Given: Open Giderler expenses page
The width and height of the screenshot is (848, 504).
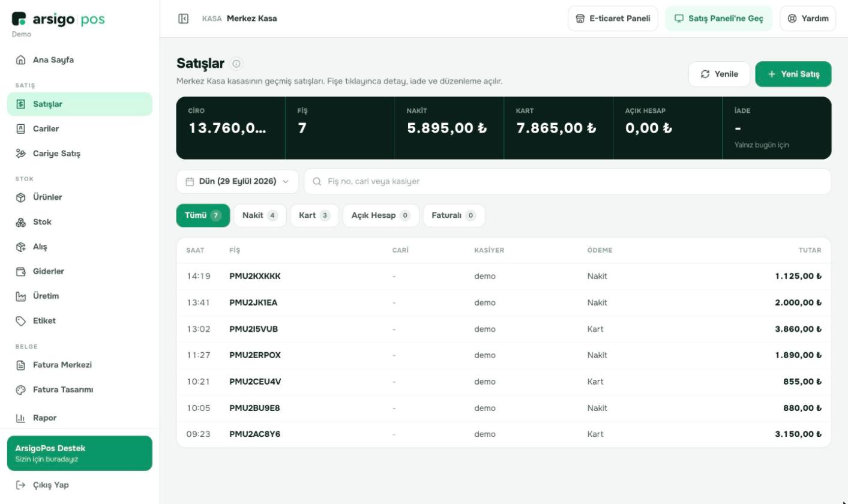Looking at the screenshot, I should [80, 271].
